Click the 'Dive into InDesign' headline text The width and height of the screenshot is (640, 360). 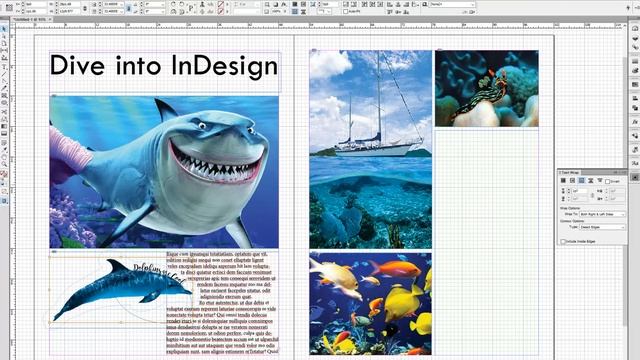point(164,66)
